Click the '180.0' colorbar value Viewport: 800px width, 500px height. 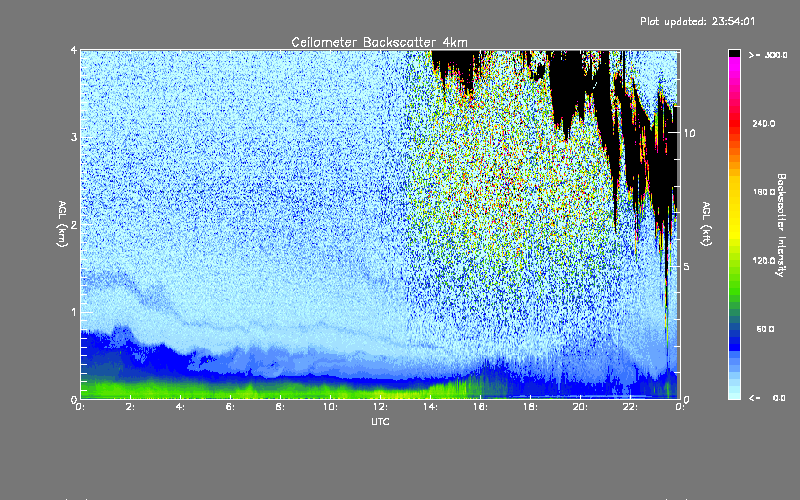coord(763,192)
